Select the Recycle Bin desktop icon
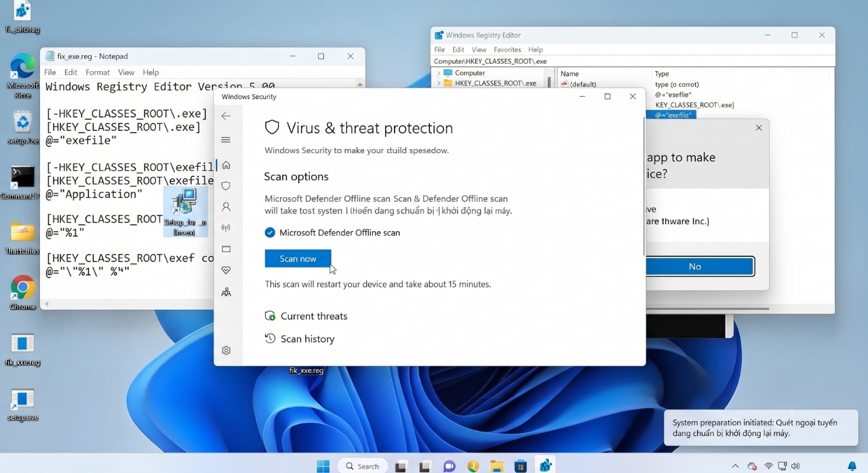Viewport: 868px width, 473px height. (x=22, y=127)
